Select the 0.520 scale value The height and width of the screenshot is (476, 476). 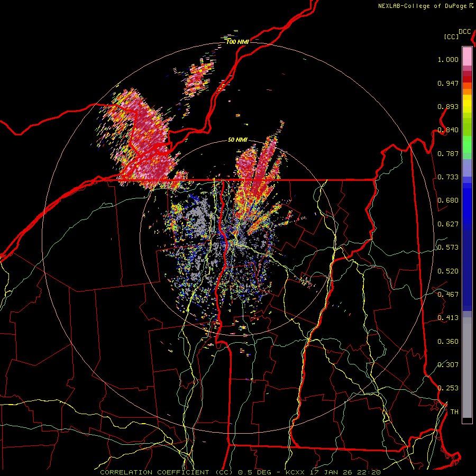(448, 271)
